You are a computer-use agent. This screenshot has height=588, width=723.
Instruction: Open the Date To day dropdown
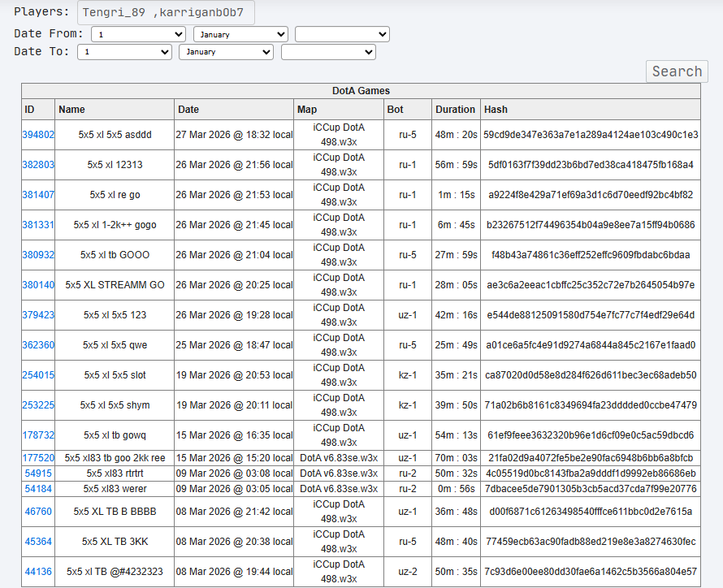(124, 52)
